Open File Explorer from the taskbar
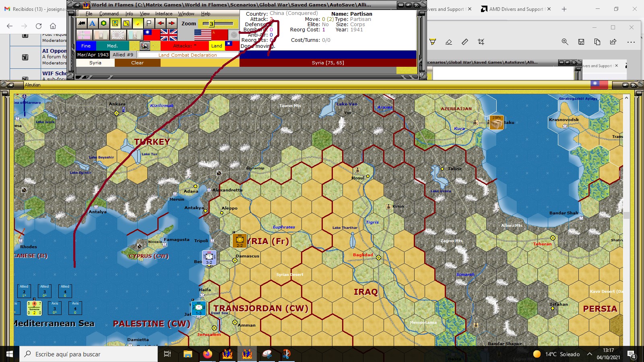The width and height of the screenshot is (644, 362). coord(188,354)
